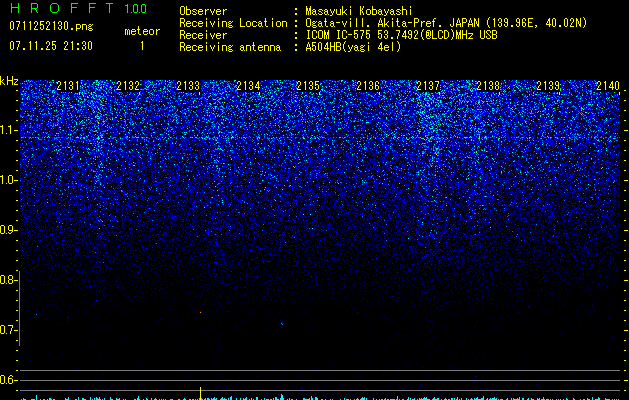Screen dimensions: 629x400
Task: Click time marker 2131
Action: pos(68,85)
